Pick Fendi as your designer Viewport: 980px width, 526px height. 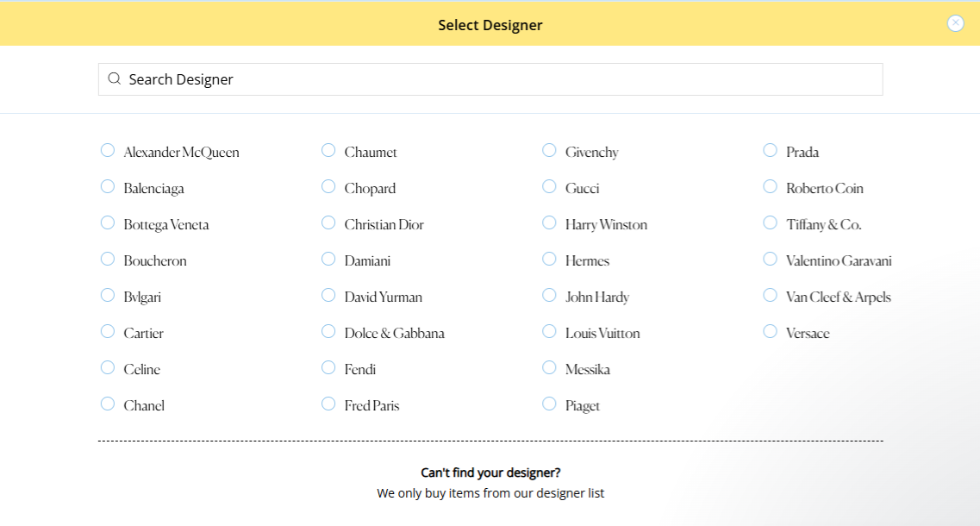pyautogui.click(x=328, y=366)
